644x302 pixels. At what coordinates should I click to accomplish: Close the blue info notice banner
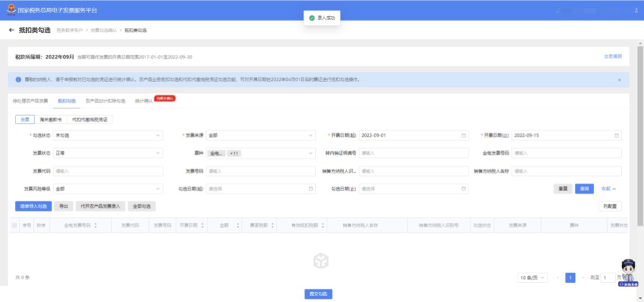tap(620, 80)
